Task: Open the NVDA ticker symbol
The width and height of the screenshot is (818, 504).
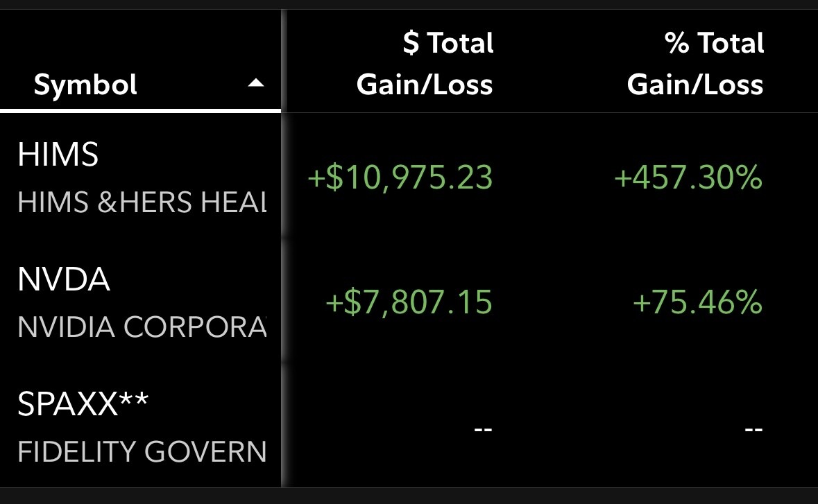Action: [x=64, y=279]
